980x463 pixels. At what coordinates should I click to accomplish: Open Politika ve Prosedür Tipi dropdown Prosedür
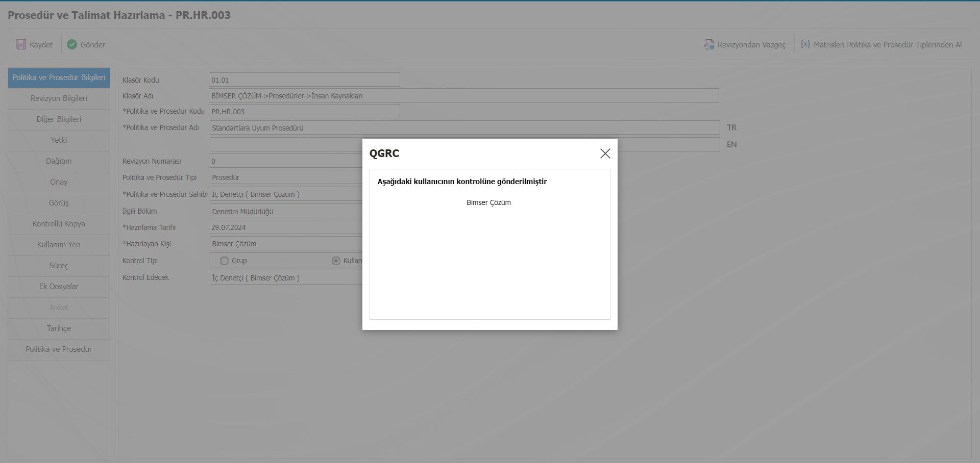[x=286, y=177]
